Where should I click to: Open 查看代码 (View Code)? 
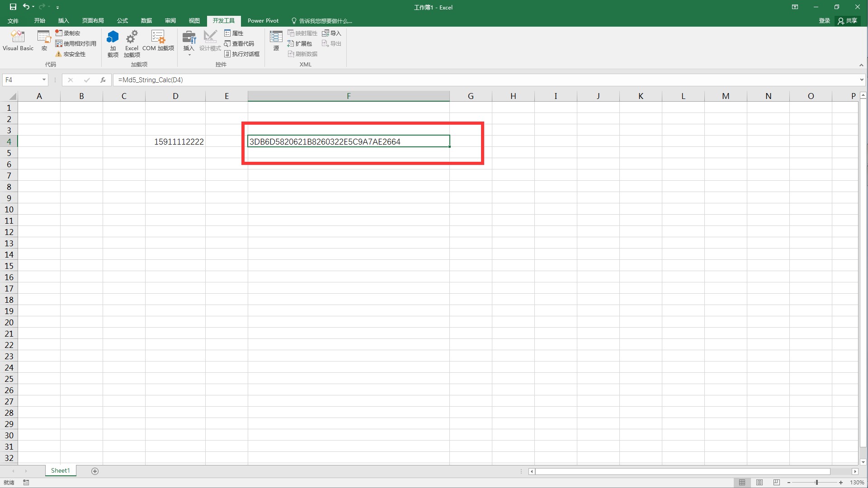click(x=240, y=43)
